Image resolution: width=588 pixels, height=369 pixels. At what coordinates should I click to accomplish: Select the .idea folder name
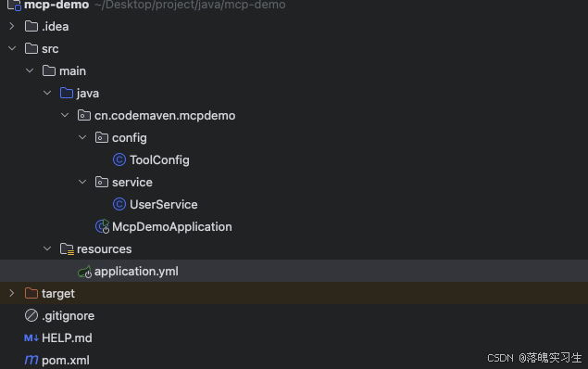tap(56, 26)
